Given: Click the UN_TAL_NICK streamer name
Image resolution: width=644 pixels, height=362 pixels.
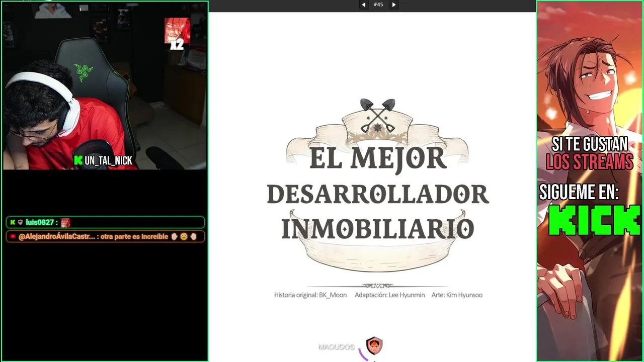Looking at the screenshot, I should pos(108,160).
